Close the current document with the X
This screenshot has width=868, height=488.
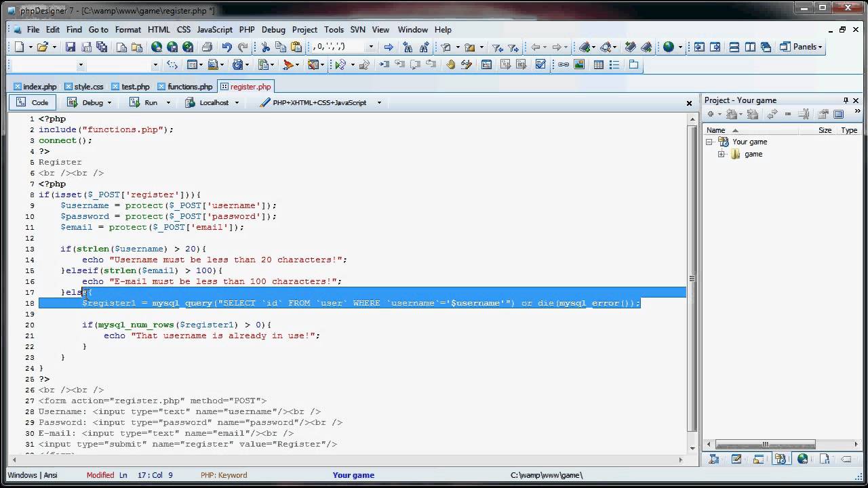click(689, 103)
